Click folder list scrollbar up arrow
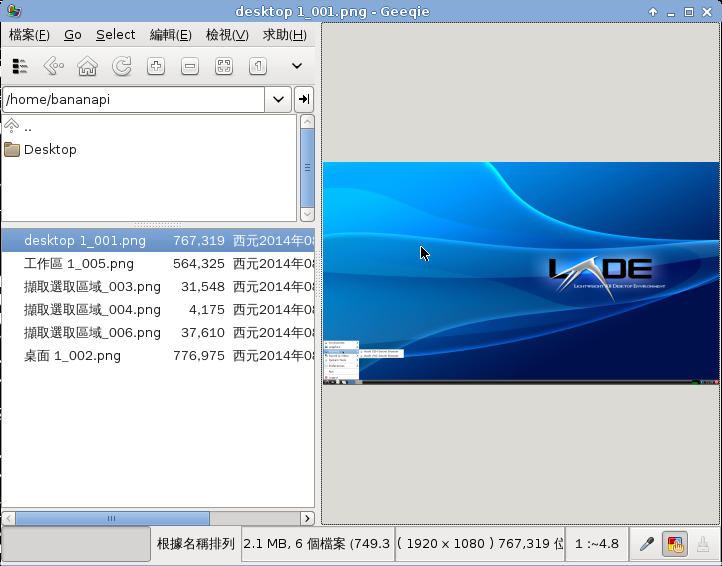This screenshot has width=722, height=566. pos(307,122)
